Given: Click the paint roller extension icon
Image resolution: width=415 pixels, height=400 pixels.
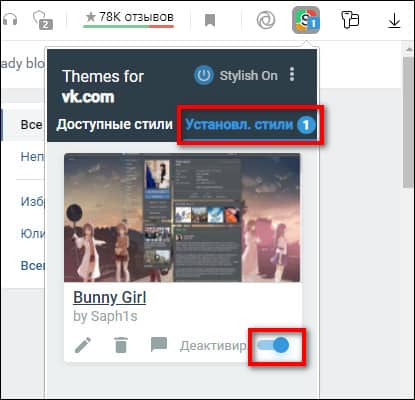Looking at the screenshot, I should coord(350,20).
